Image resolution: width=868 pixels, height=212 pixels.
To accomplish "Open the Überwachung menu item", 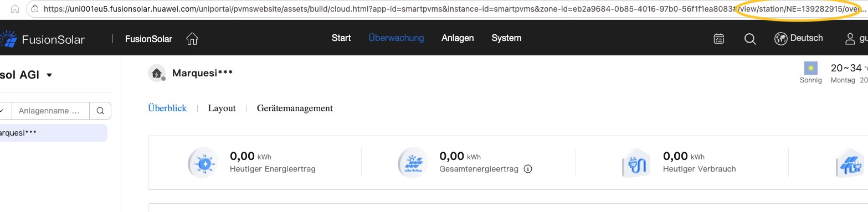I will (x=396, y=38).
